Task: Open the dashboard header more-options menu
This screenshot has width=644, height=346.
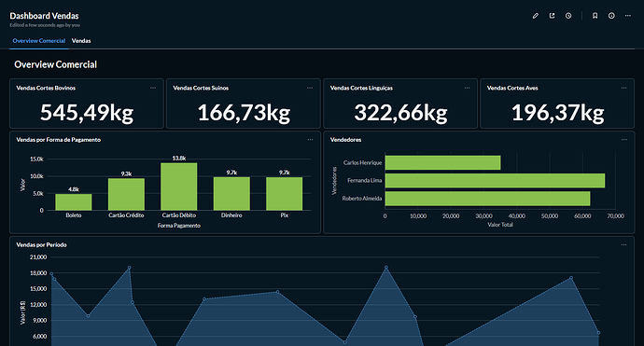Action: tap(628, 16)
